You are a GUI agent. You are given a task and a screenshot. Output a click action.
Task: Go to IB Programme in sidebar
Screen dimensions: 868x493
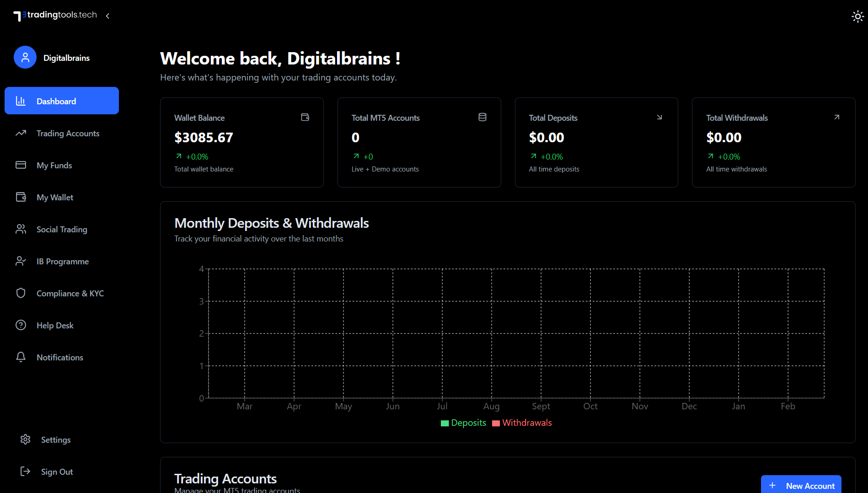click(63, 262)
